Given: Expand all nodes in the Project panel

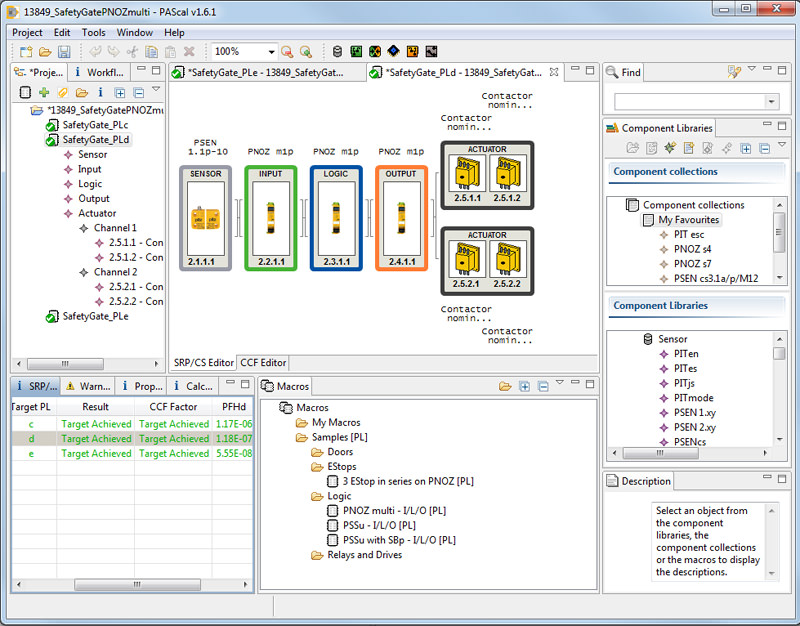Looking at the screenshot, I should pyautogui.click(x=119, y=92).
